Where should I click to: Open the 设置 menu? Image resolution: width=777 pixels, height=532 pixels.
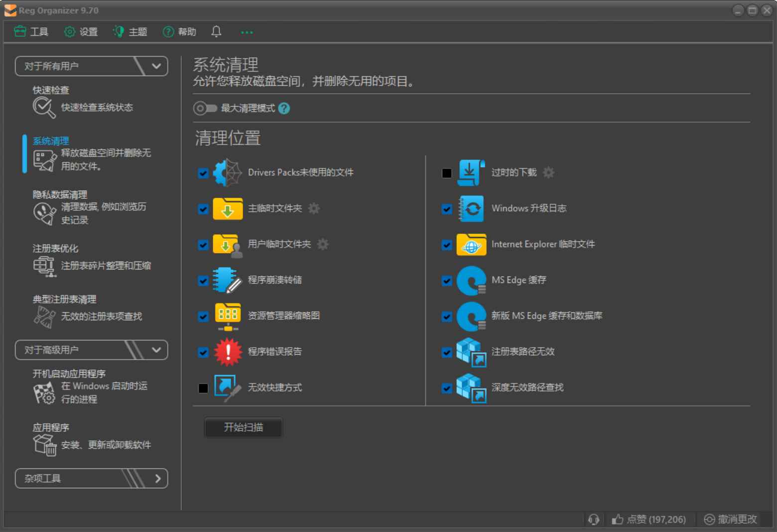(81, 31)
